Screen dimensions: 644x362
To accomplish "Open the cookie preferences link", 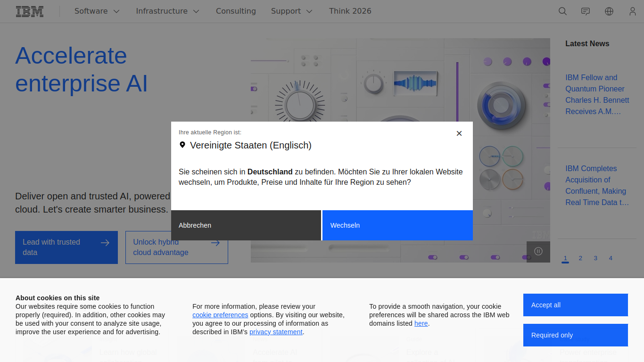I will (220, 315).
